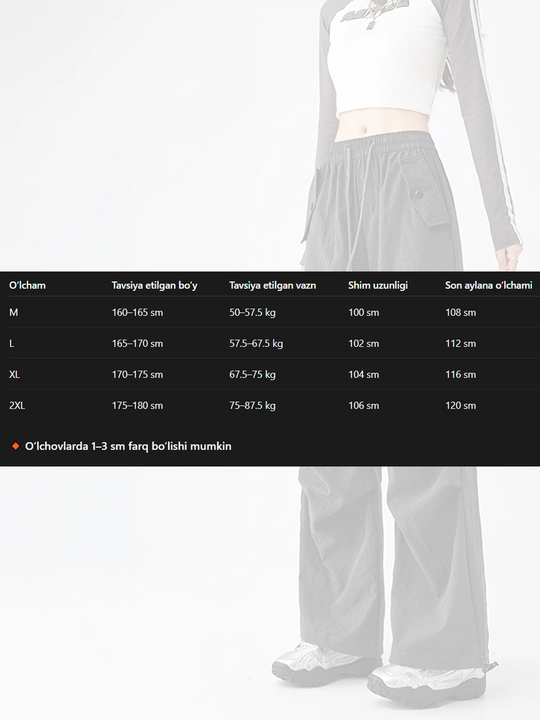
Task: Select the L size cell
Action: click(x=11, y=343)
